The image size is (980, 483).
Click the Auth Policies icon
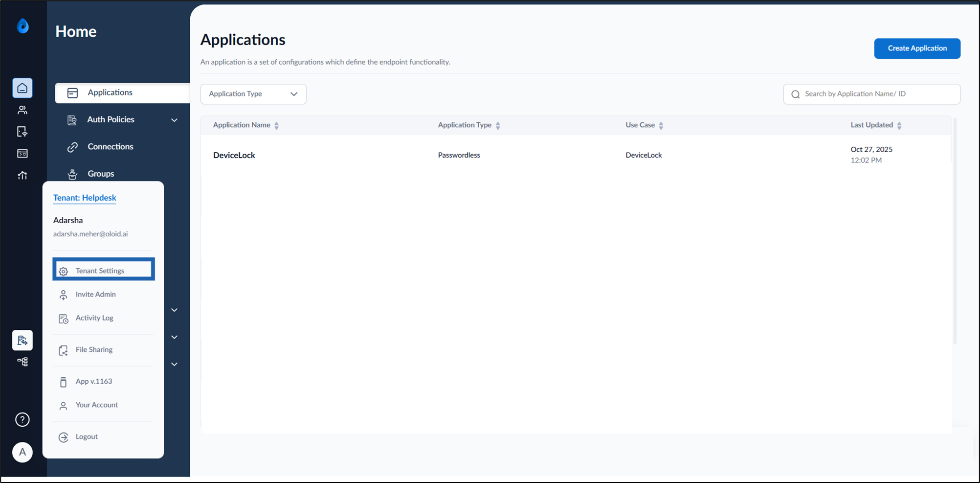tap(72, 120)
